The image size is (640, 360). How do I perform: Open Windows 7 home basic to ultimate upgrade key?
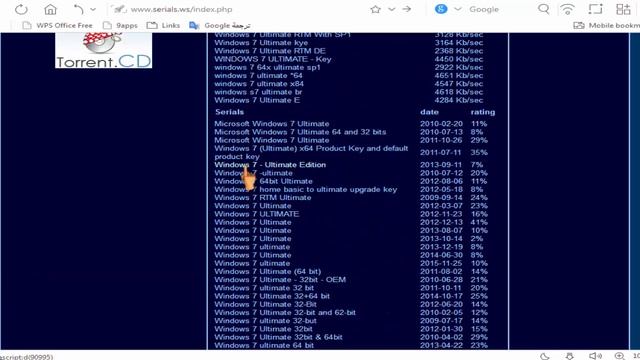coord(305,189)
